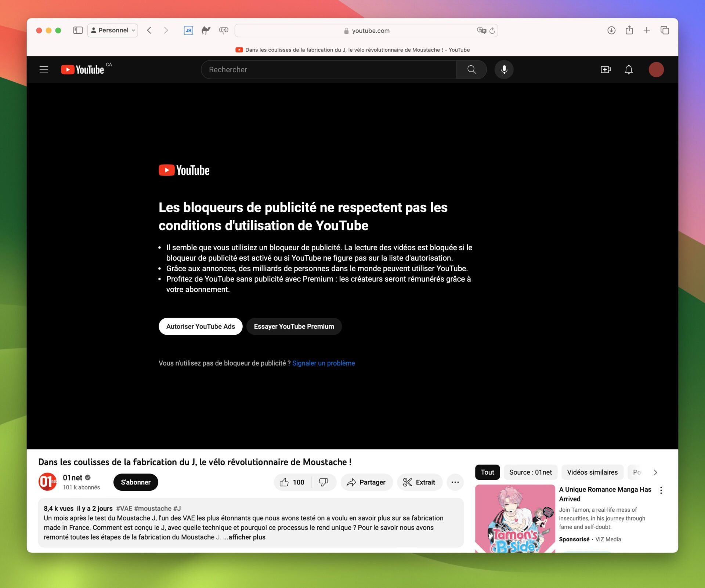
Task: Click Essayer YouTube Premium button
Action: [294, 326]
